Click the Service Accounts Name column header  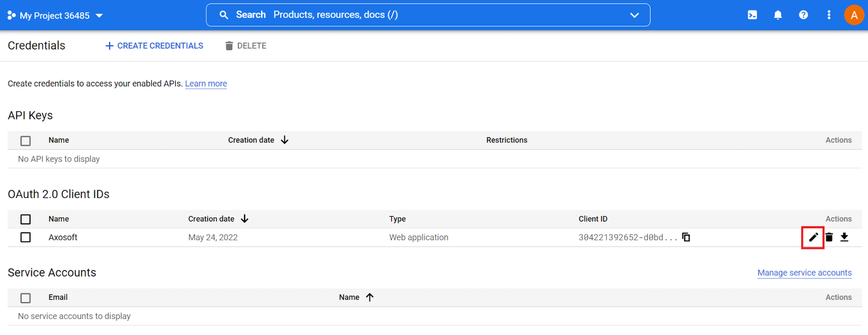[x=349, y=297]
